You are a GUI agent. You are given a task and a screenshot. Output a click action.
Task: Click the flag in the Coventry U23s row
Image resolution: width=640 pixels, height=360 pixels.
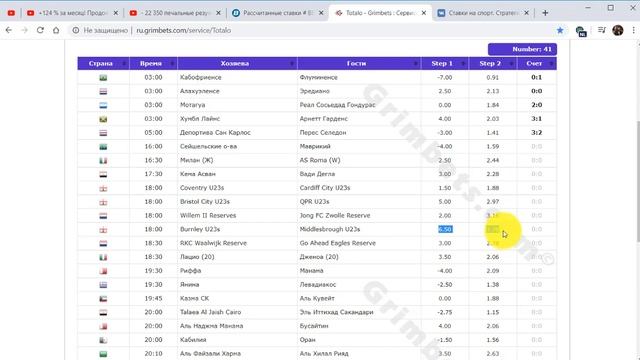[103, 188]
